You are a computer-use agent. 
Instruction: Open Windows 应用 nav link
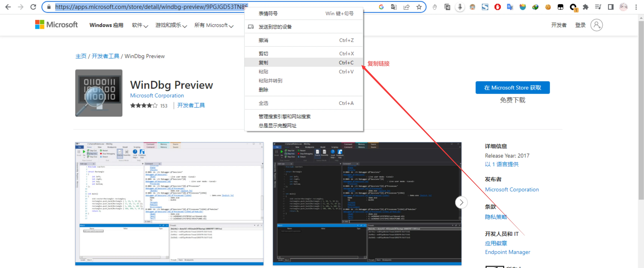(106, 25)
